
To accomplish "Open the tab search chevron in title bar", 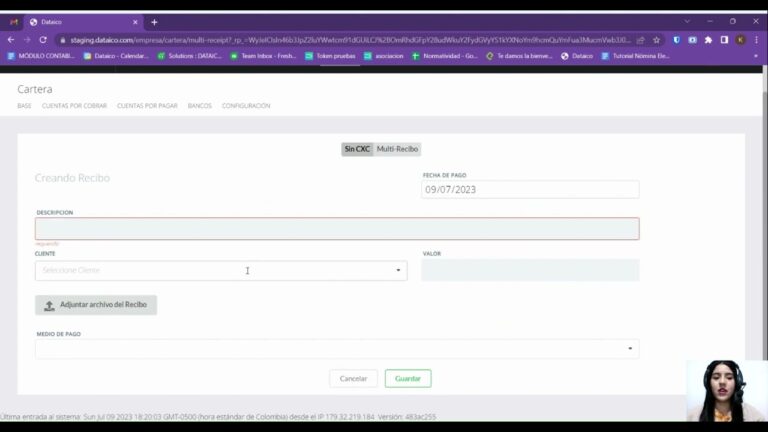I will tap(687, 22).
